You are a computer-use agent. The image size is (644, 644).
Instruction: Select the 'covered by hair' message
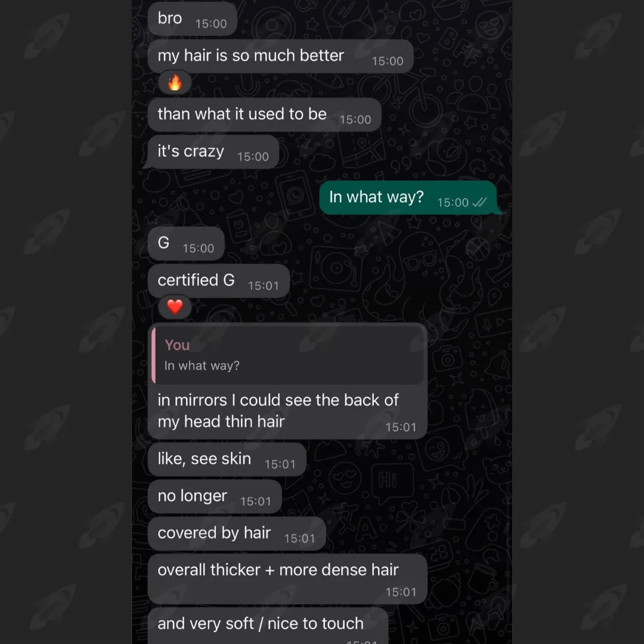237,534
